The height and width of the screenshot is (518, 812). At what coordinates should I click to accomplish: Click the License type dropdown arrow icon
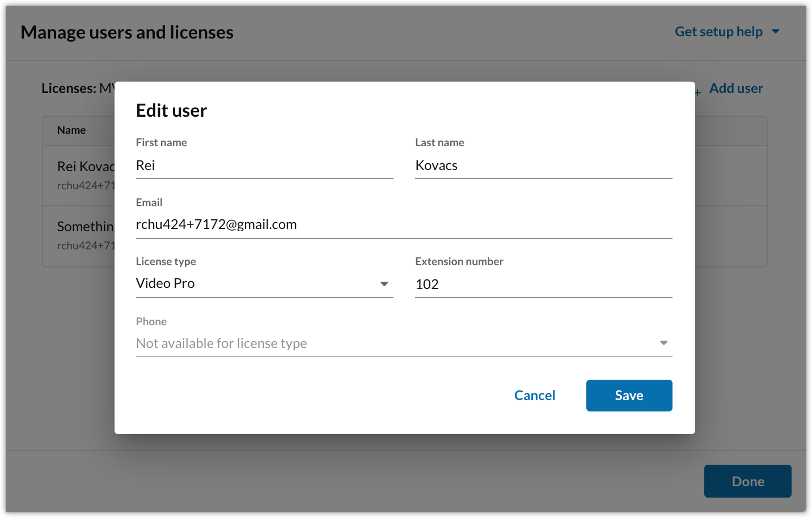coord(384,283)
